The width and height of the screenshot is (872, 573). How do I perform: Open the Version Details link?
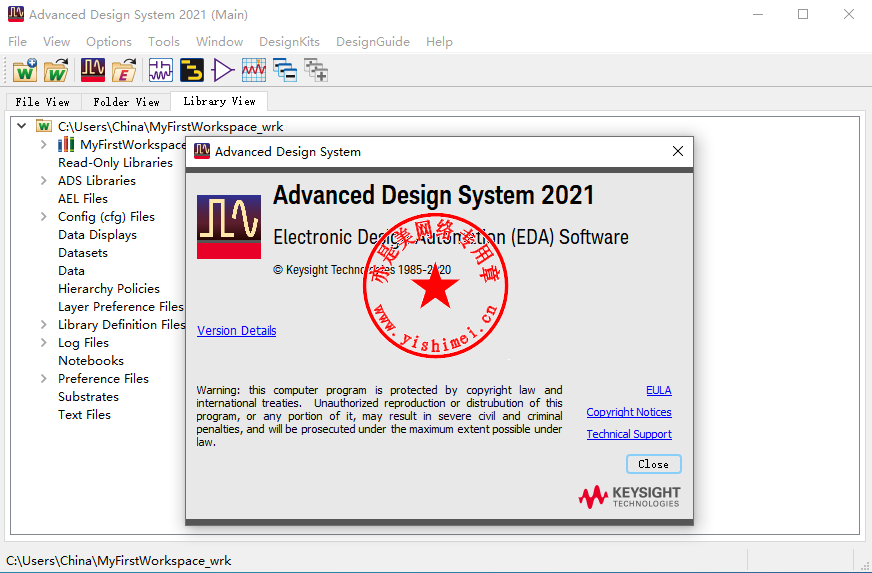[236, 330]
